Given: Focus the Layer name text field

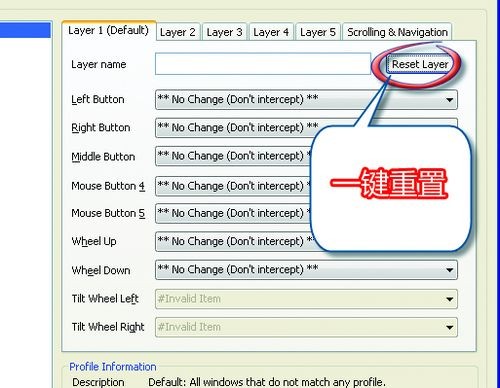Looking at the screenshot, I should [263, 64].
